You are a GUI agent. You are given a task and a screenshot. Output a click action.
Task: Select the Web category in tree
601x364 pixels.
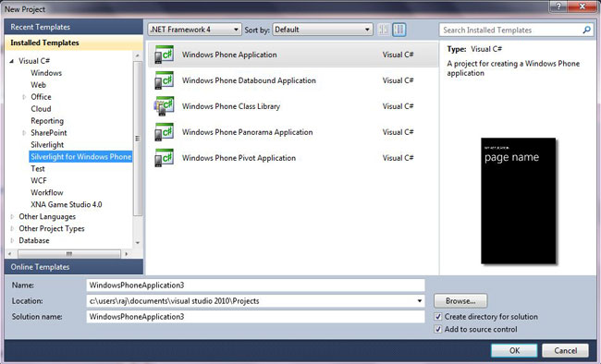tap(38, 85)
